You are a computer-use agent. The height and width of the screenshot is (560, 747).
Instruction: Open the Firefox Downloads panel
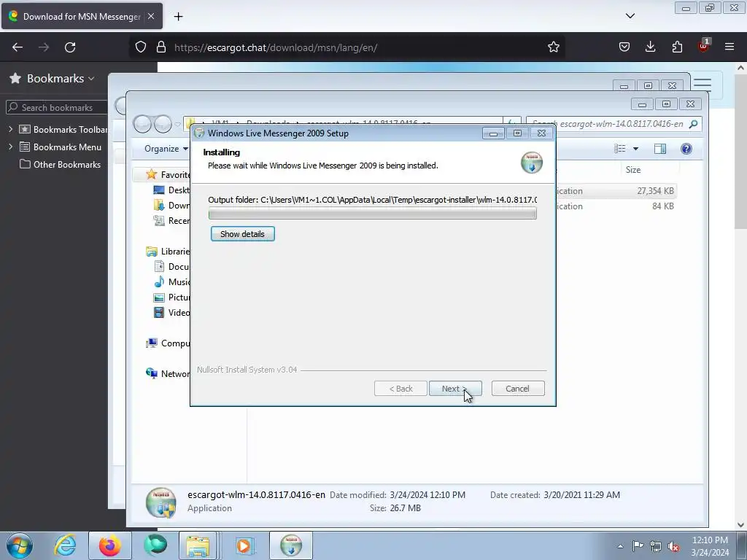tap(650, 47)
